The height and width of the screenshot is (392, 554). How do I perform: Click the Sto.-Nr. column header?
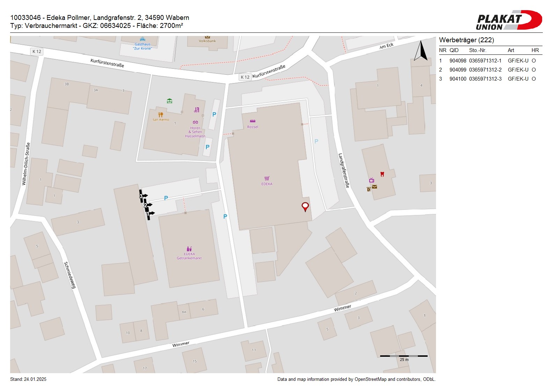click(x=478, y=50)
